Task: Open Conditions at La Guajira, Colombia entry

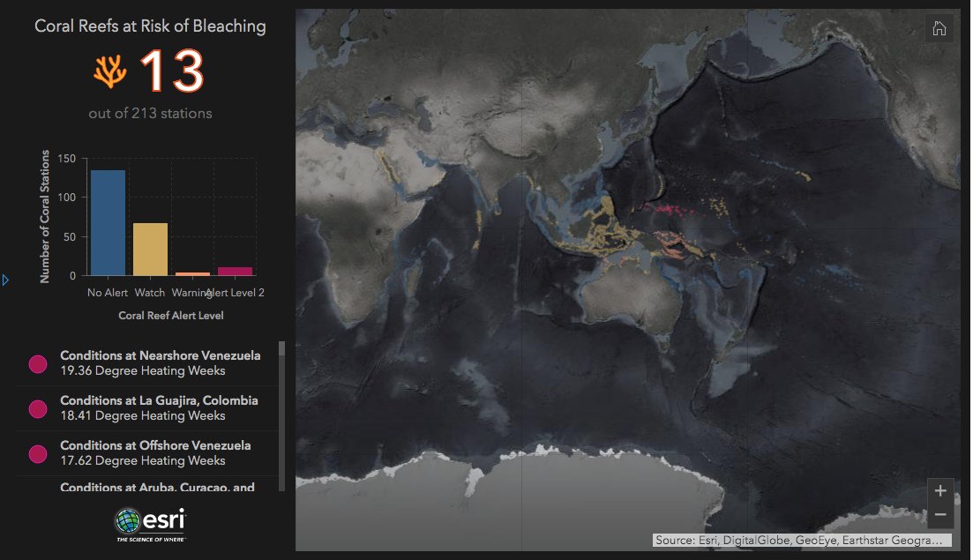Action: pos(147,408)
